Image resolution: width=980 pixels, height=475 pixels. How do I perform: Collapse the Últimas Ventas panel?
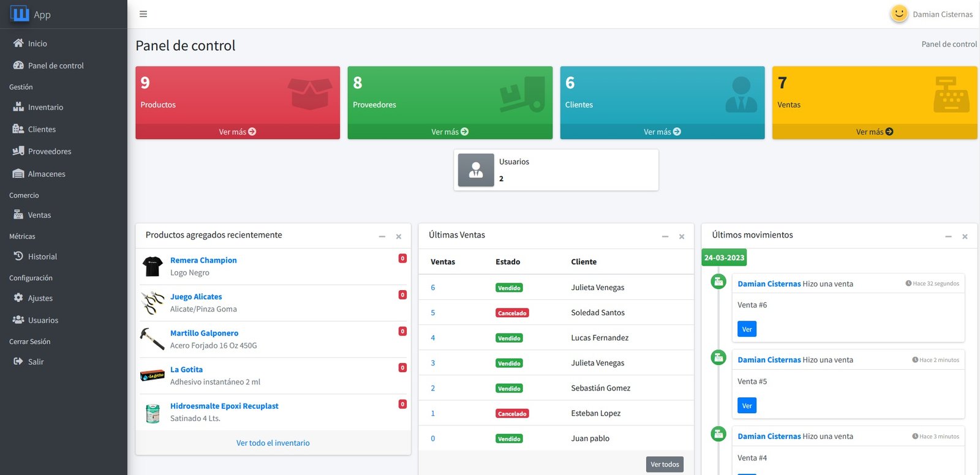pos(665,236)
